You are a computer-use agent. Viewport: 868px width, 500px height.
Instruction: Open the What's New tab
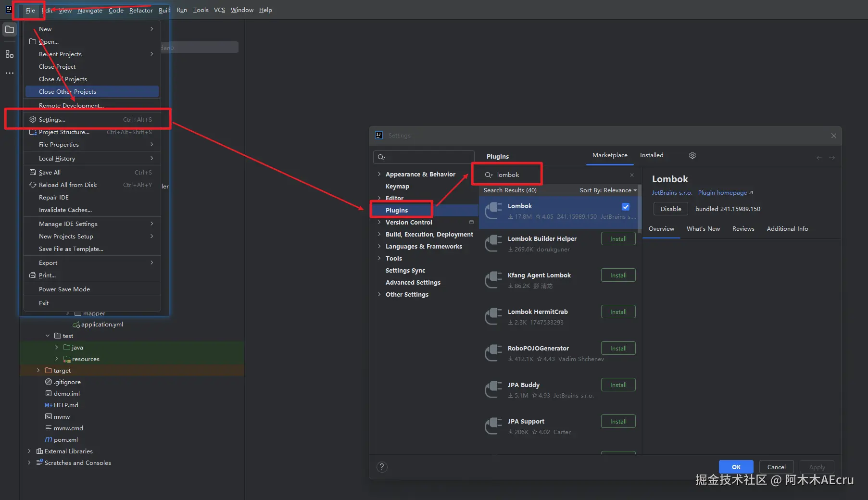pos(703,229)
